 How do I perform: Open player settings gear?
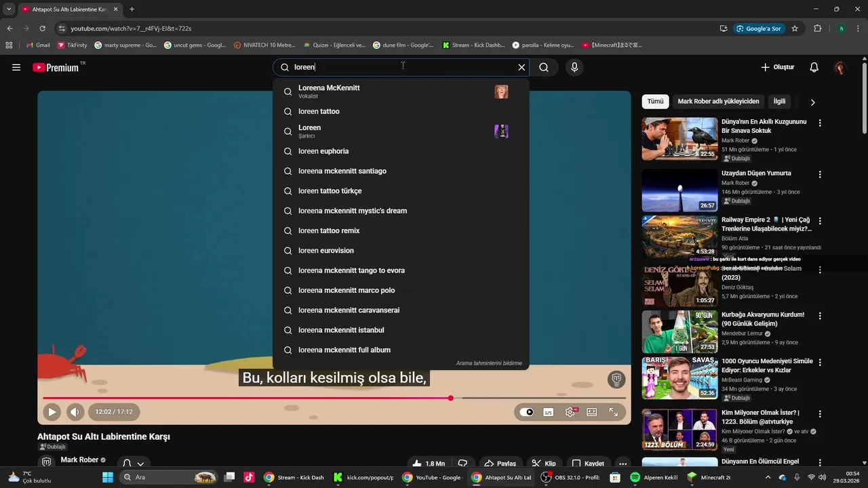pos(570,411)
